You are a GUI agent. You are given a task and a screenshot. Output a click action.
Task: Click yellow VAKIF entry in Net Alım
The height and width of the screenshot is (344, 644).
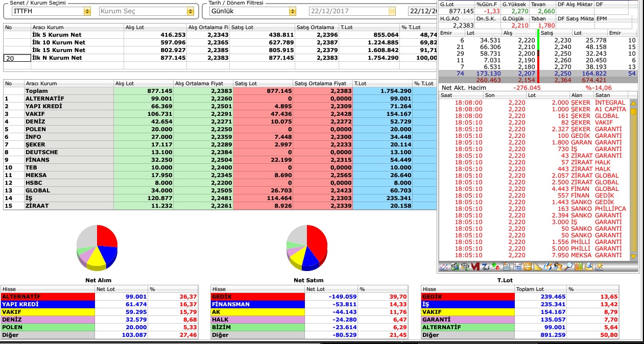point(48,312)
